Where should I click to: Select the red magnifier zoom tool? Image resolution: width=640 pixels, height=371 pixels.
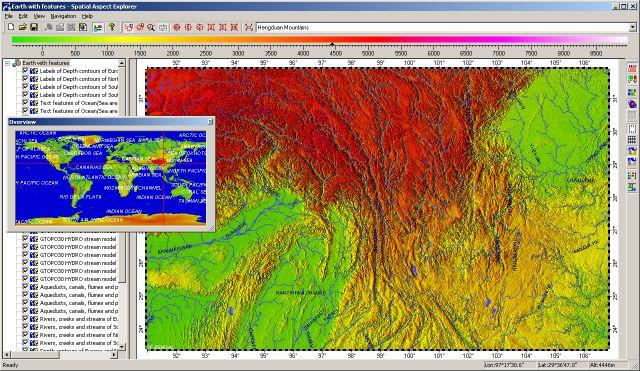[151, 27]
